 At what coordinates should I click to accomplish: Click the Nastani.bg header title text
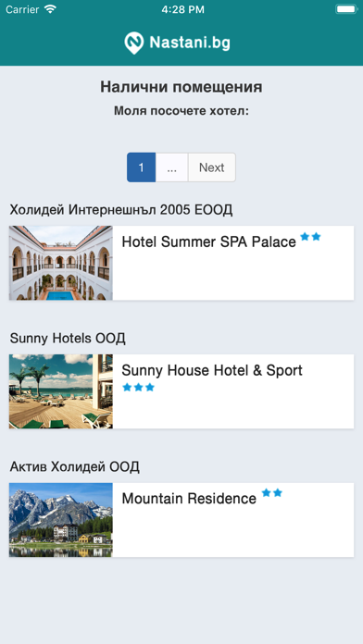tap(190, 43)
